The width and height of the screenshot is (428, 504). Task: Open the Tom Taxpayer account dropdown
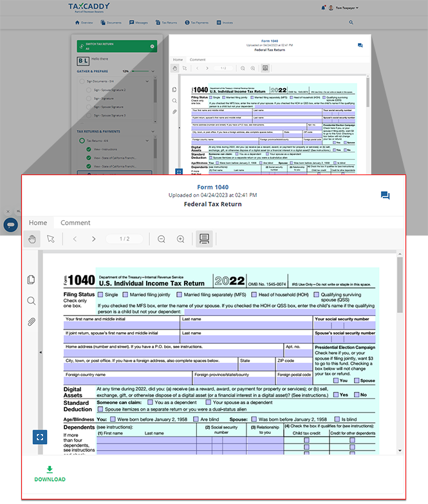(343, 8)
